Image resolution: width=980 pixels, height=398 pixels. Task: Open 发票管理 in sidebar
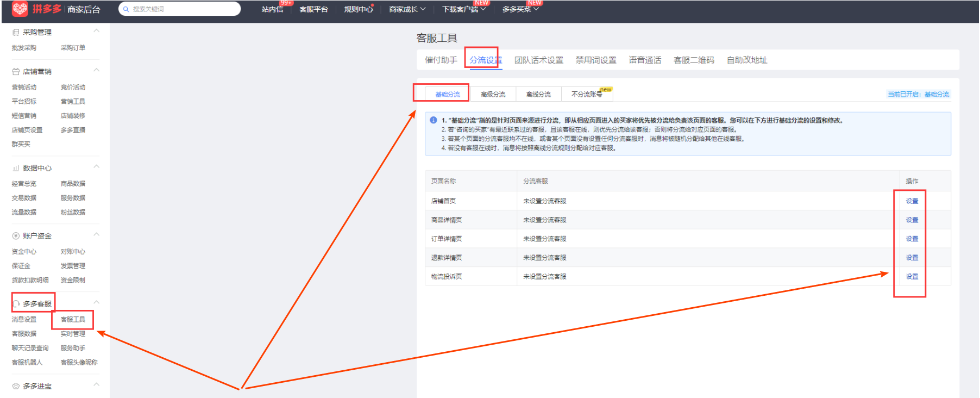point(73,266)
